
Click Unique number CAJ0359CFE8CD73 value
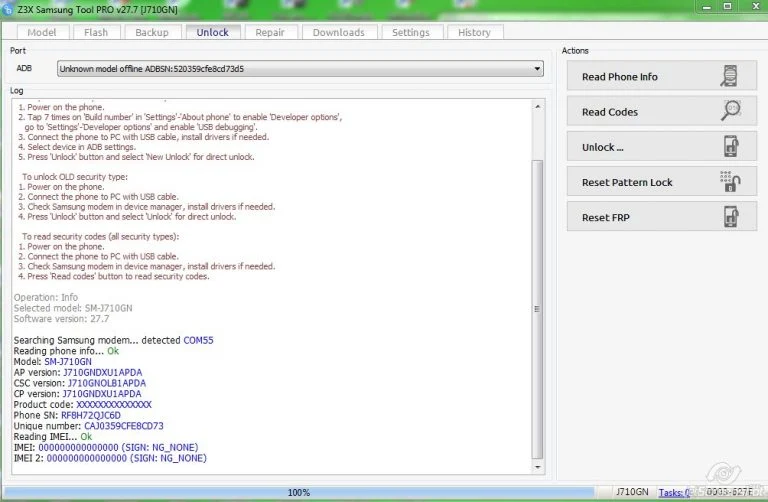click(x=123, y=426)
